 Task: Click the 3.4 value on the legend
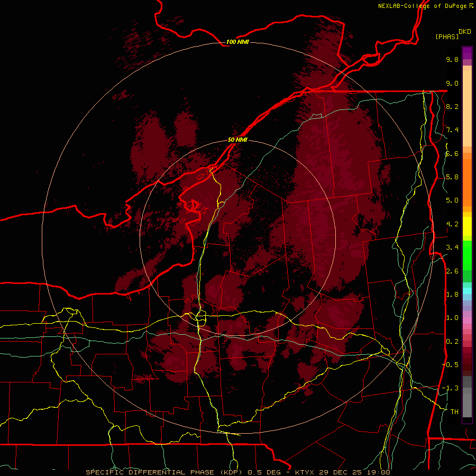(452, 248)
